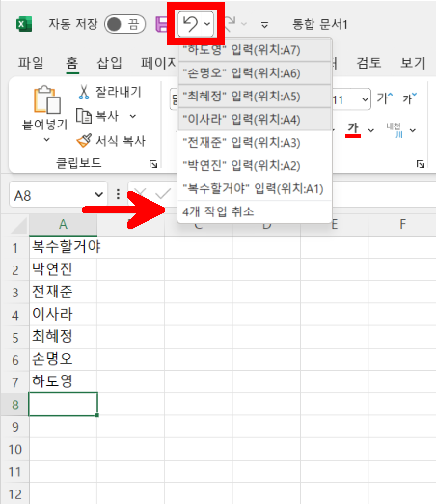The image size is (436, 504).
Task: Click the decrease font size 가 icon
Action: point(410,98)
